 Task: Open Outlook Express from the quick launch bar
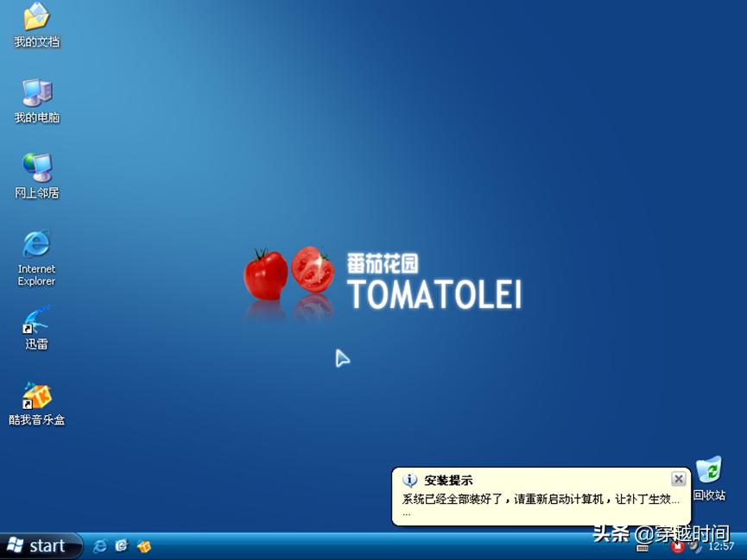[121, 546]
